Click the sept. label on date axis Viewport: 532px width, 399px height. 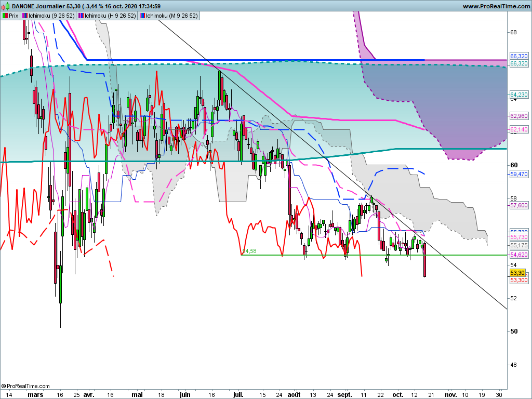(x=345, y=395)
